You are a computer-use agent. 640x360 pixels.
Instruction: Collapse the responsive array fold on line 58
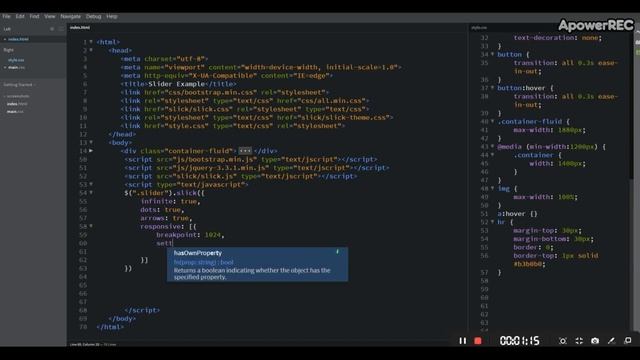click(91, 226)
